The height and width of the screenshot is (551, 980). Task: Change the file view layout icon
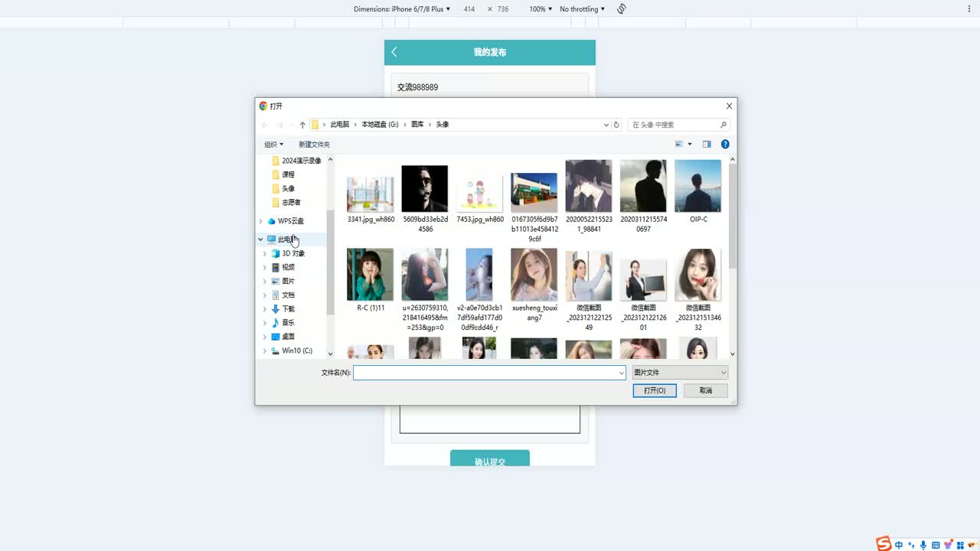click(679, 144)
